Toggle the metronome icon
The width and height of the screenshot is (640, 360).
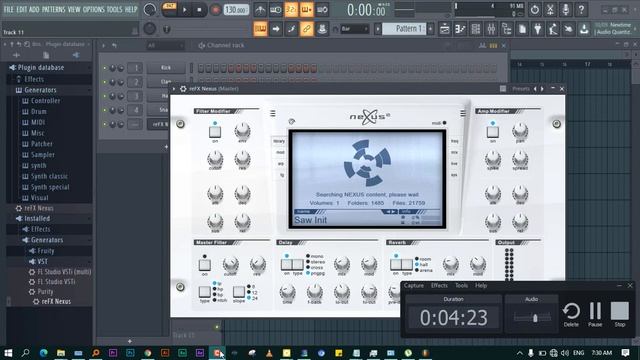coord(260,10)
